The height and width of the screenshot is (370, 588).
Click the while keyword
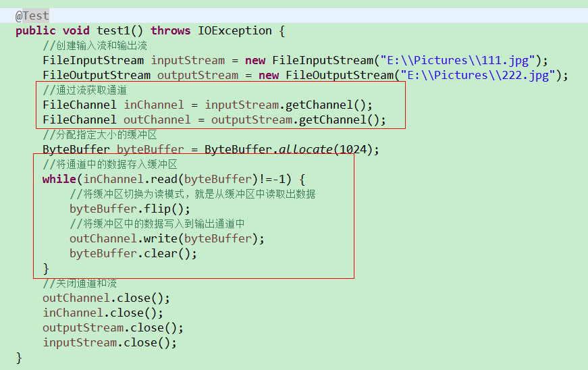59,179
